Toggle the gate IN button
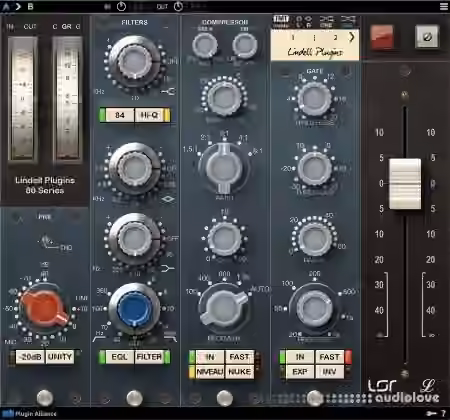The image size is (450, 420). [x=300, y=357]
